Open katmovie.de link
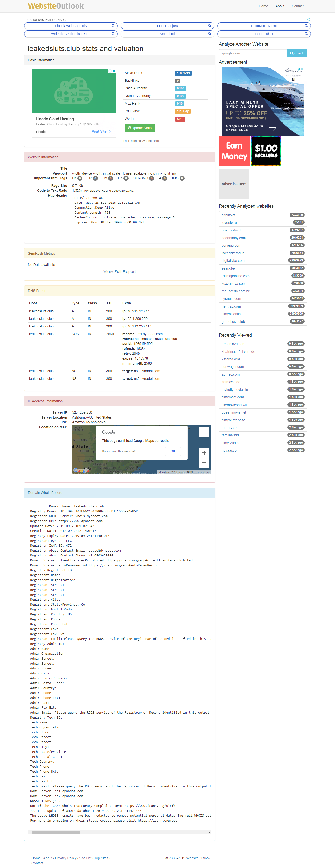 231,382
